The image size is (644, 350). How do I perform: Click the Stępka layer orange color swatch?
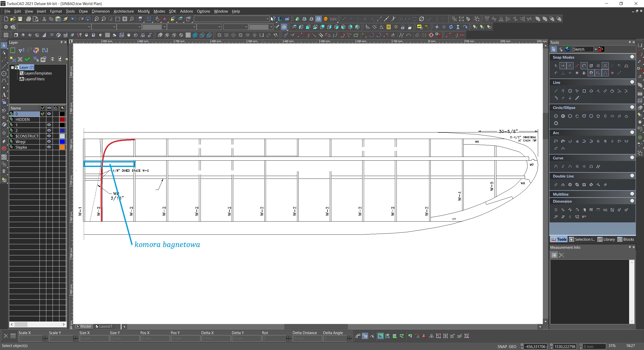[62, 147]
